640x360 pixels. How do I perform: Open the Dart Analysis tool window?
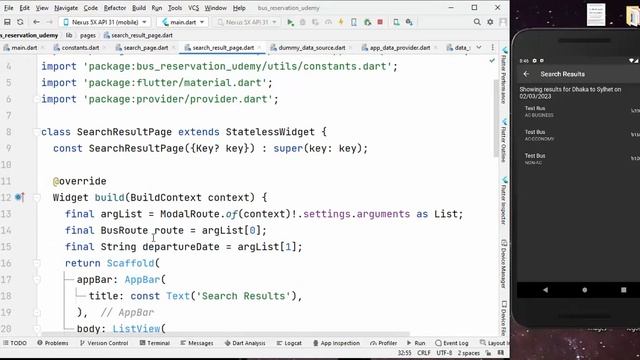(x=245, y=343)
